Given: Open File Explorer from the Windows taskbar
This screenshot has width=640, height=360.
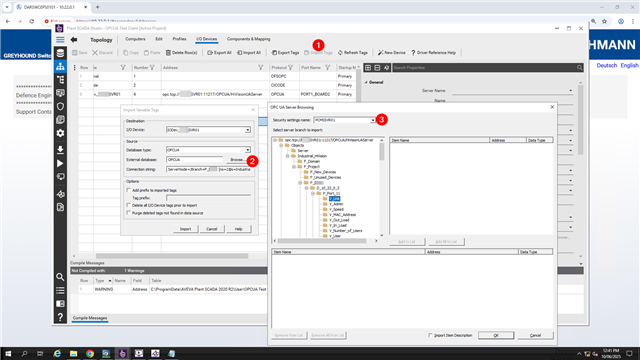Looking at the screenshot, I should 73,353.
